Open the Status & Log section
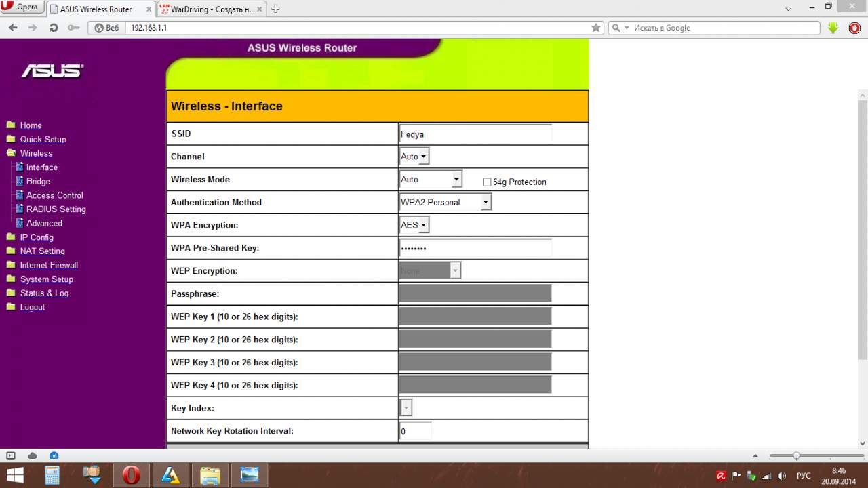This screenshot has width=868, height=488. (x=44, y=293)
